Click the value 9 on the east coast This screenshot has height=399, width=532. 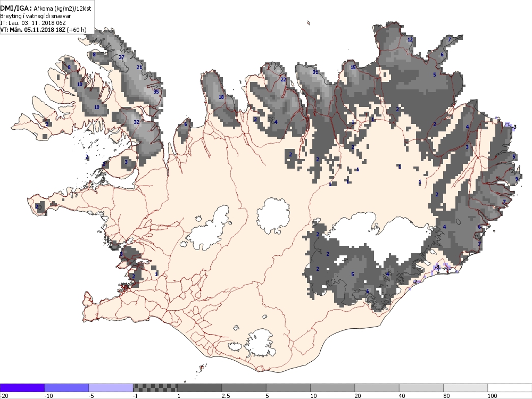coord(517,179)
